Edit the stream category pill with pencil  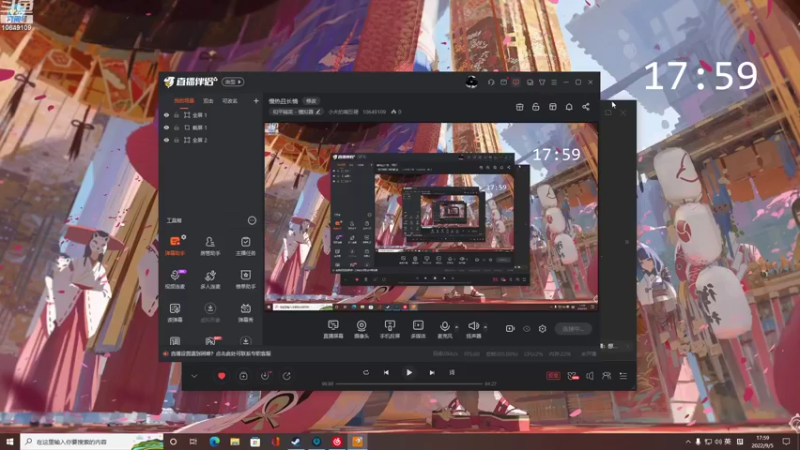tap(296, 112)
